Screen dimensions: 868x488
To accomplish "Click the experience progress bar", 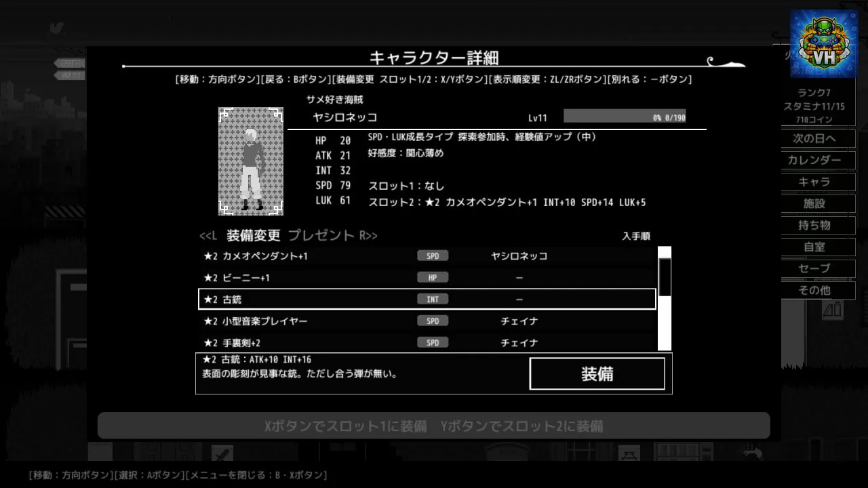I will point(625,117).
